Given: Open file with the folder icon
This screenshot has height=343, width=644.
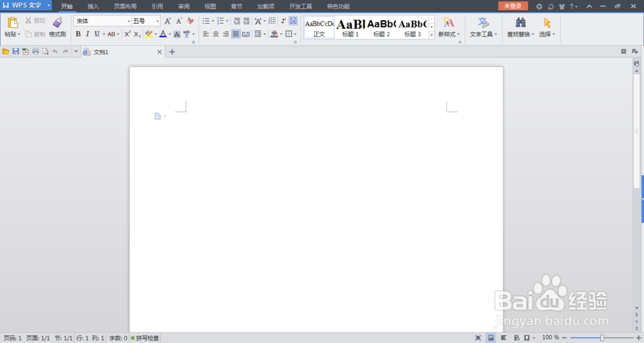Looking at the screenshot, I should point(6,51).
